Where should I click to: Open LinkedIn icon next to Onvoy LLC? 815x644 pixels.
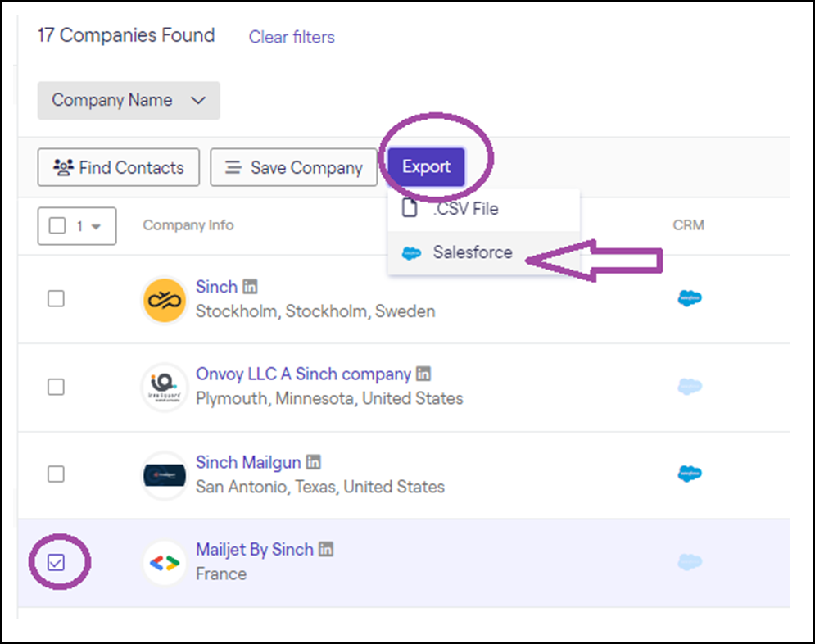tap(423, 374)
